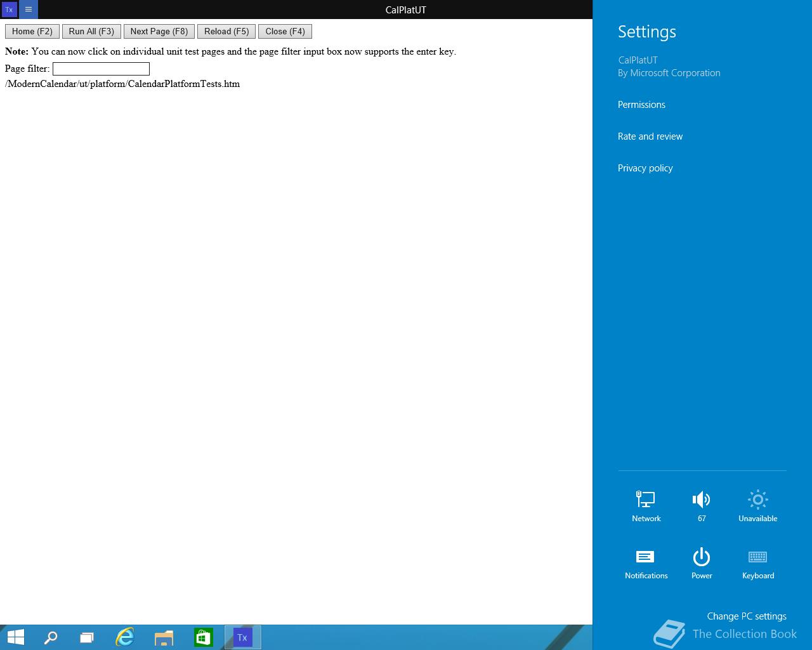This screenshot has height=650, width=812.
Task: Open Privacy policy in Settings
Action: pos(645,168)
